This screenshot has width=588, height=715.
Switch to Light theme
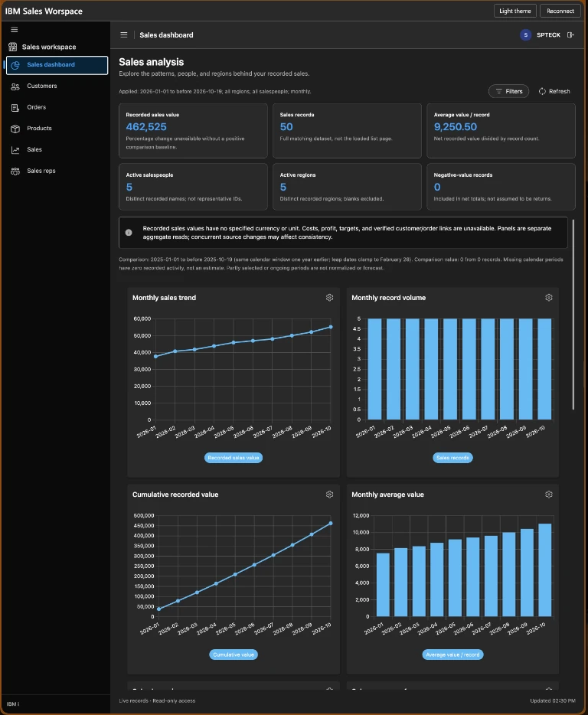515,11
